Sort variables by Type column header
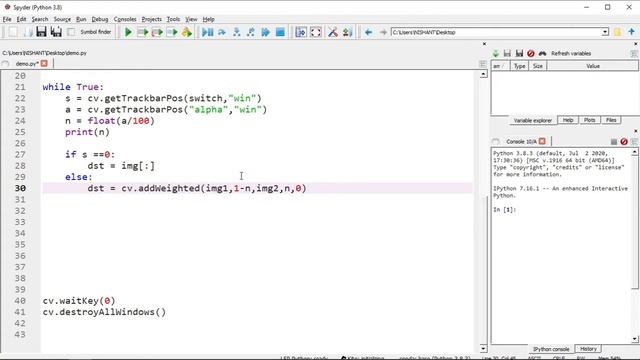Screen dimensions: 640x360 click(x=519, y=66)
